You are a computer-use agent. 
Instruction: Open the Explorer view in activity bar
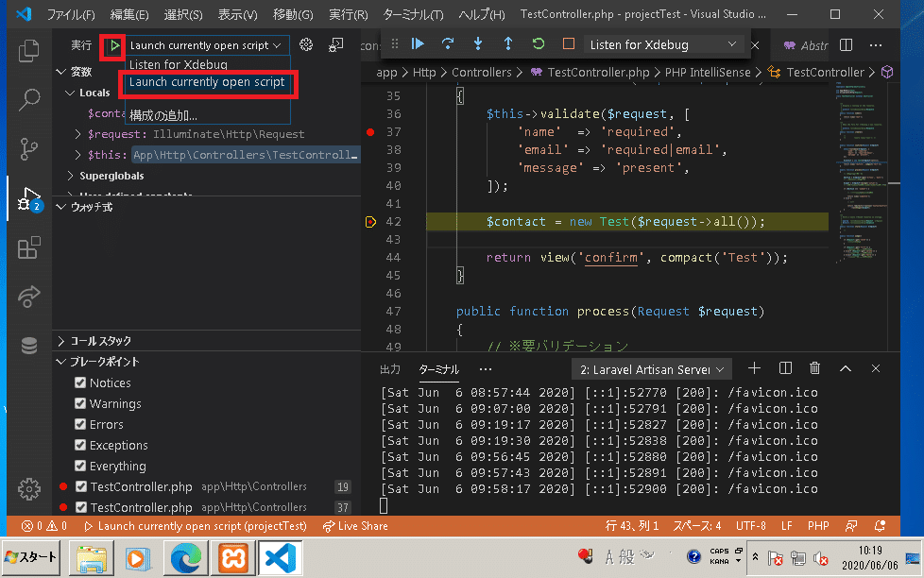[29, 51]
